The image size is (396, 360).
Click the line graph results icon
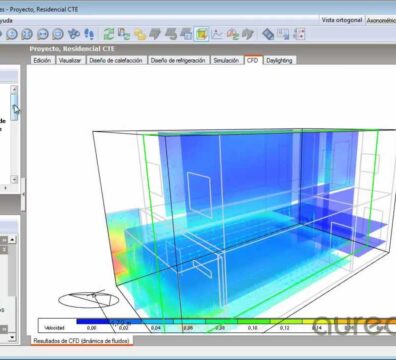pos(217,34)
